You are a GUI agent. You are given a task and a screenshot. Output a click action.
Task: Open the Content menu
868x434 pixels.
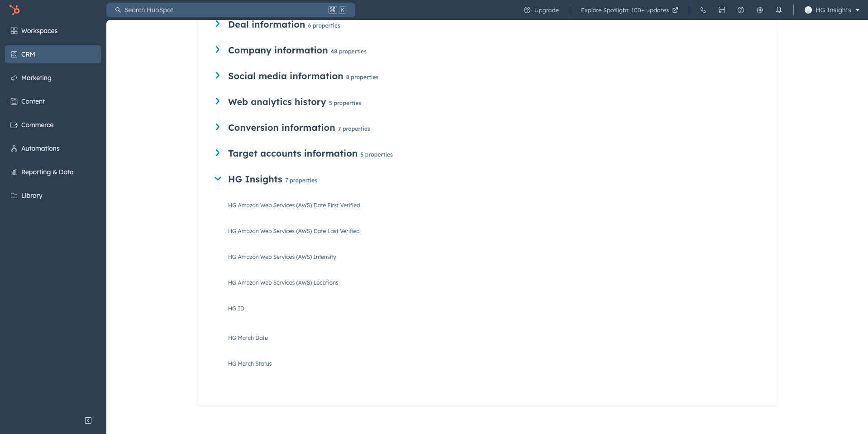[53, 101]
